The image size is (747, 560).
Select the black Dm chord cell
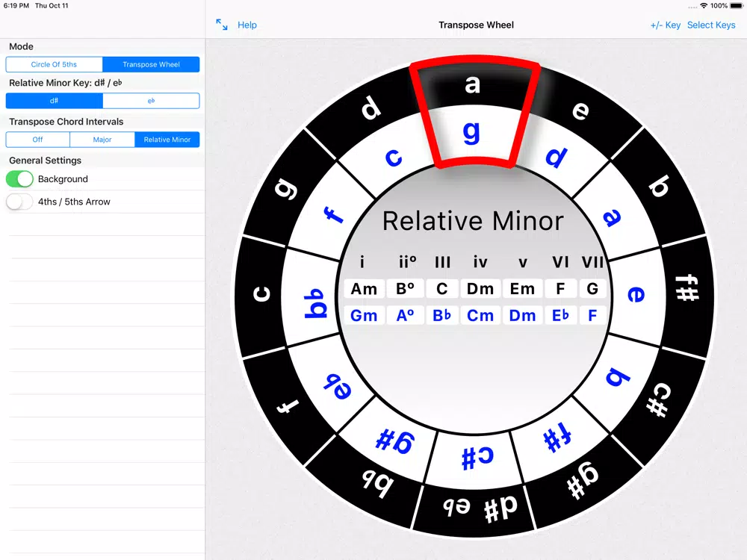click(x=480, y=288)
